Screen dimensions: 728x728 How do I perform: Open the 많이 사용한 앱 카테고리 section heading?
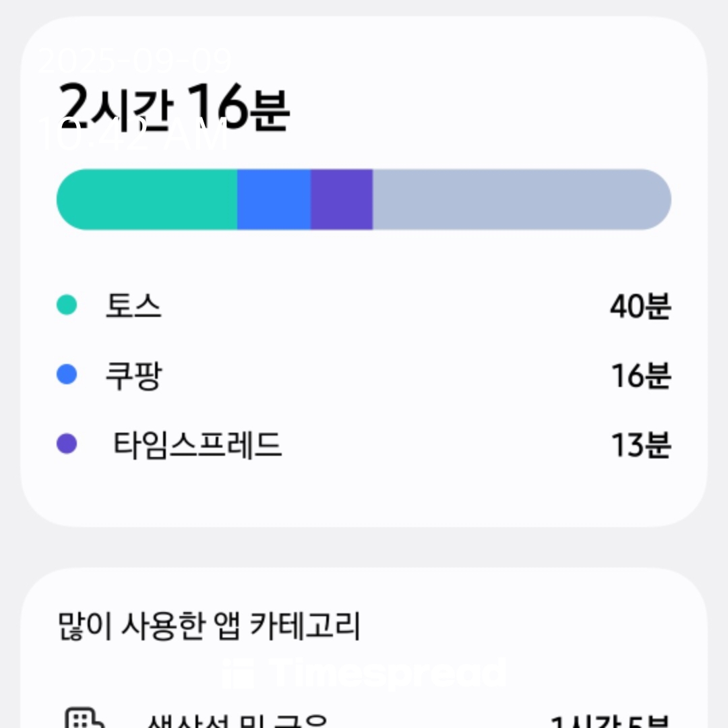pyautogui.click(x=209, y=626)
